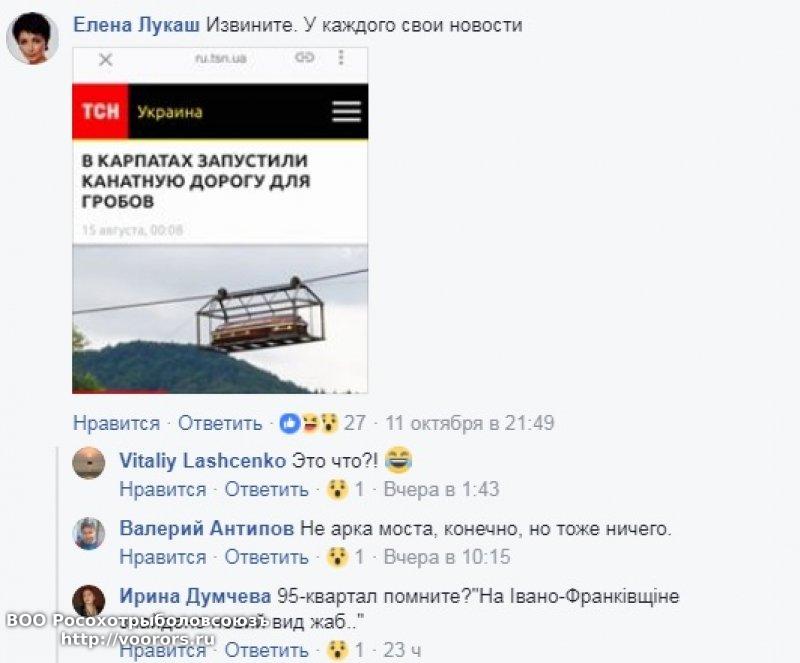Open the coffin cable car image
Screen dimensions: 800x663
(220, 320)
